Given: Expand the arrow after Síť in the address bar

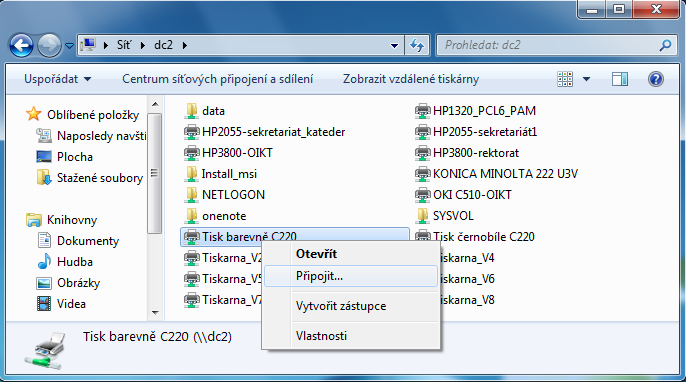Looking at the screenshot, I should pos(143,45).
